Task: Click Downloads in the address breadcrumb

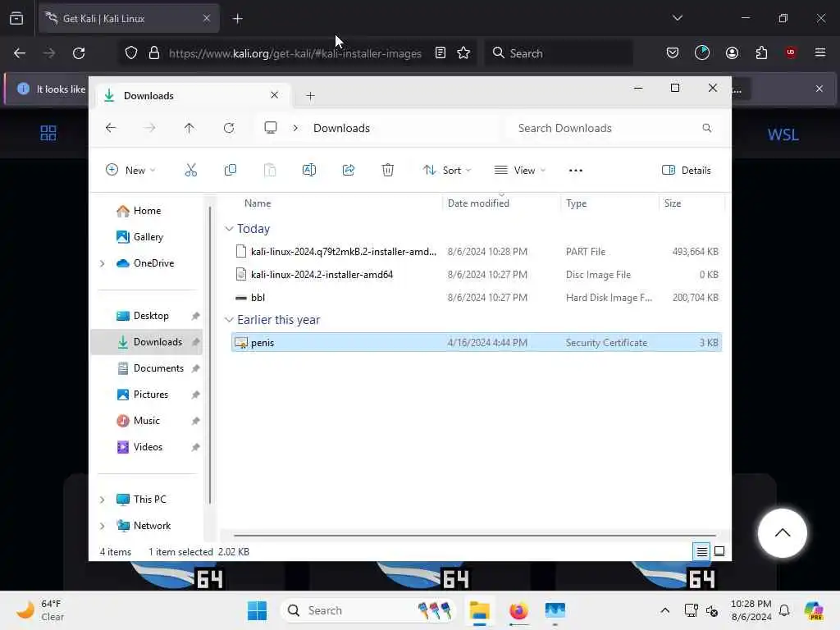Action: tap(341, 128)
